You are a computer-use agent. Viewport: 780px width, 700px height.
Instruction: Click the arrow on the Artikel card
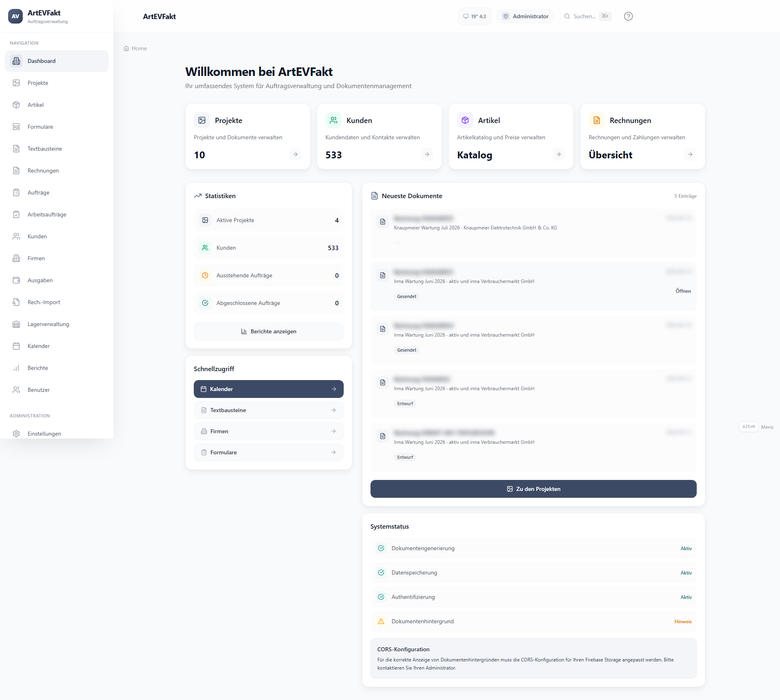click(x=559, y=154)
